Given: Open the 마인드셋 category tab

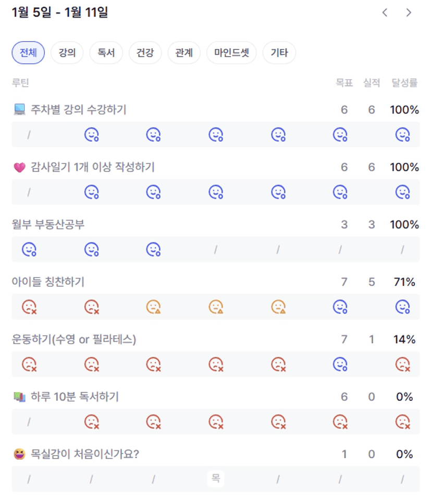Looking at the screenshot, I should click(x=232, y=53).
